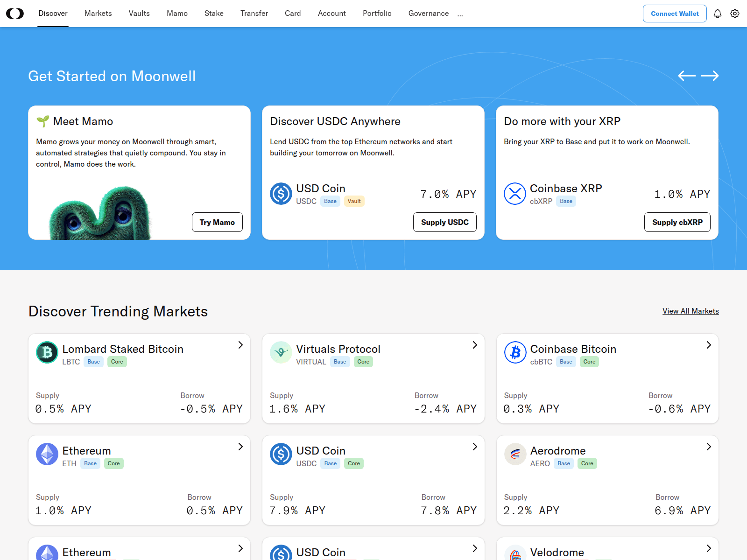Viewport: 747px width, 560px height.
Task: Click the Connect Wallet button
Action: tap(675, 14)
